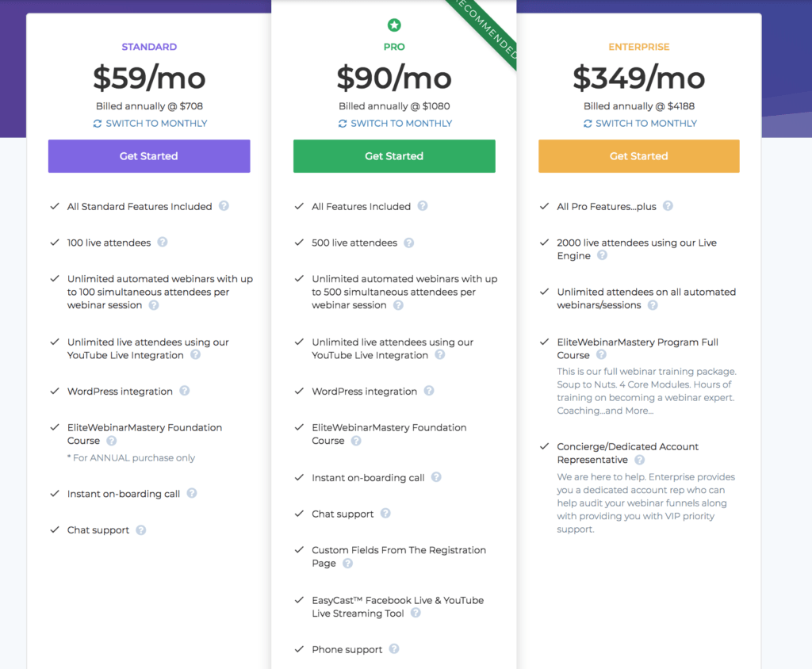Click help icon beside All Standard Features Included
The height and width of the screenshot is (669, 812).
click(x=224, y=205)
